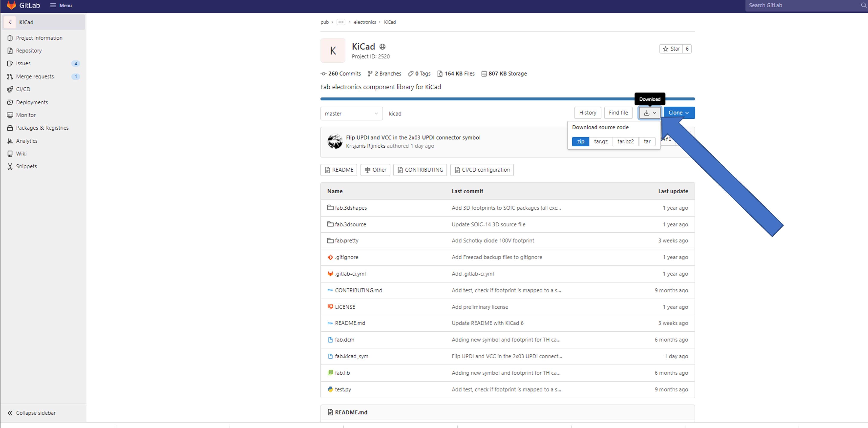Viewport: 868px width, 428px height.
Task: Open the fab.pretty folder
Action: coord(346,241)
